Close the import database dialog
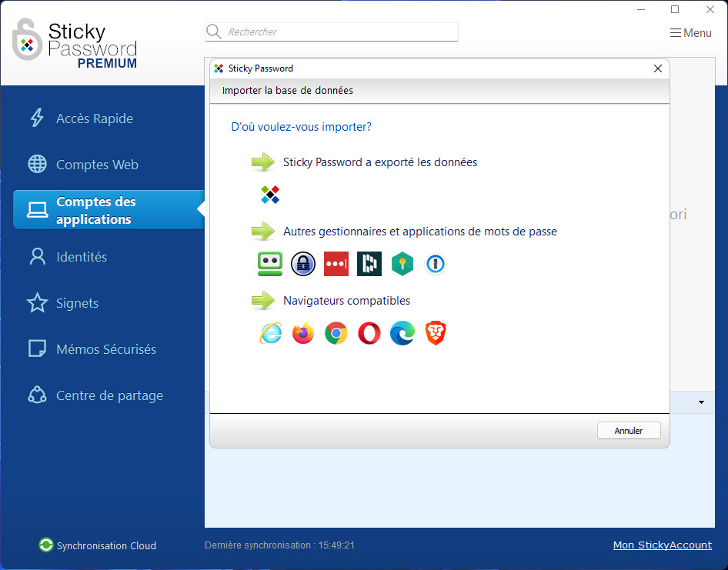Viewport: 728px width, 570px height. coord(657,68)
